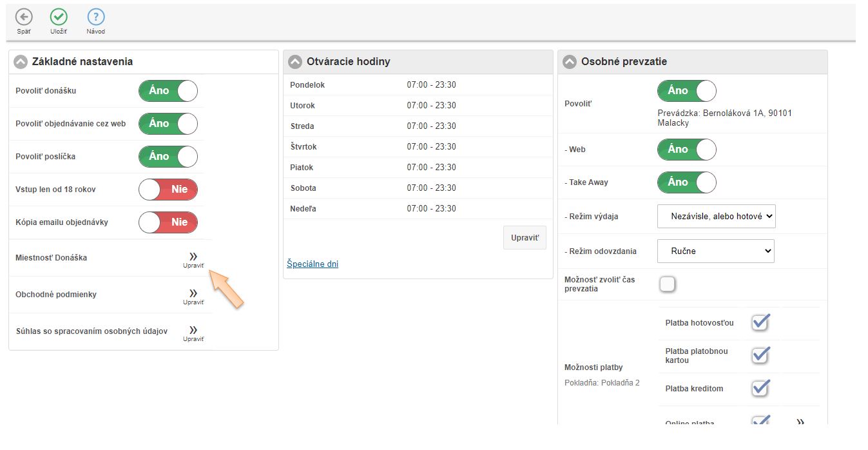
Task: Uncheck Platba hotovosťou checkbox
Action: 760,322
